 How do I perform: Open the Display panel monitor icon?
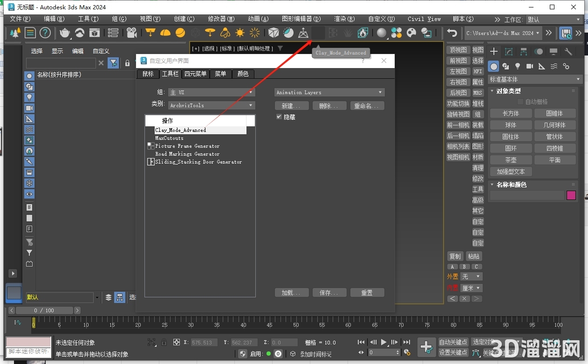point(554,51)
